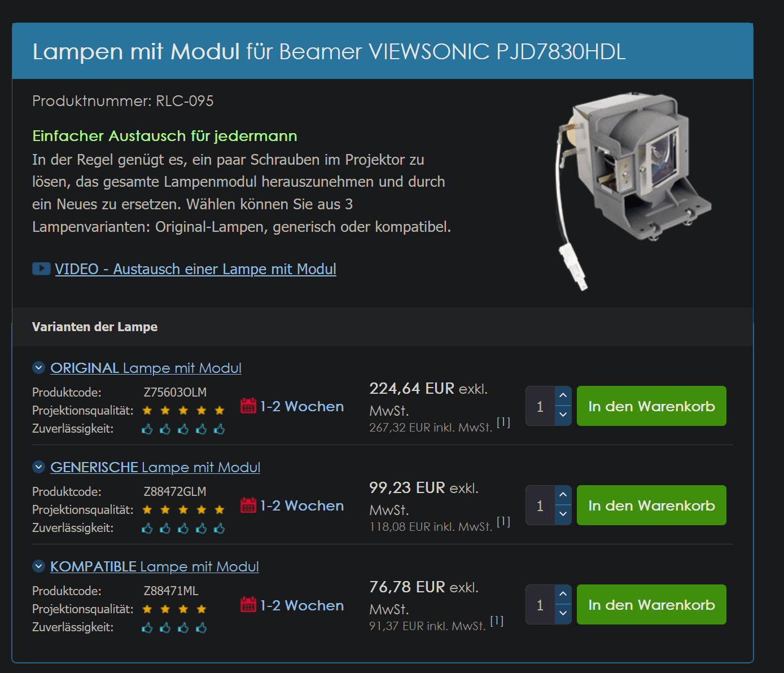Click the Varianten der Lampe heading
The width and height of the screenshot is (784, 673).
95,327
